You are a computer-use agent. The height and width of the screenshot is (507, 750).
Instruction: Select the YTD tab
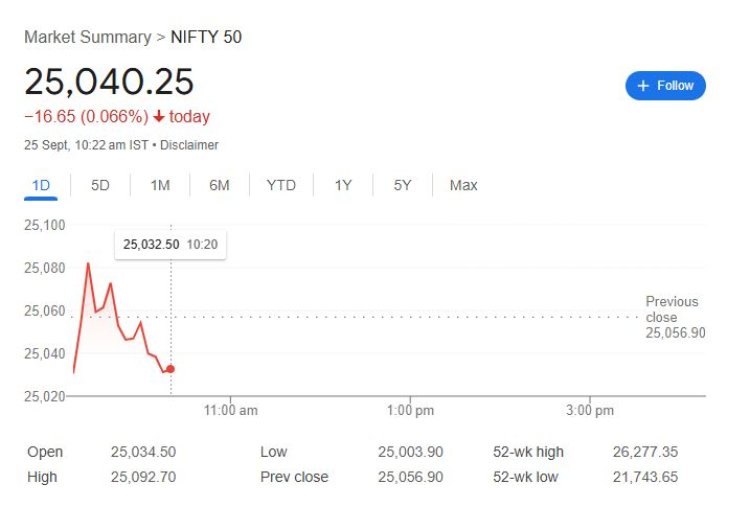tap(281, 185)
